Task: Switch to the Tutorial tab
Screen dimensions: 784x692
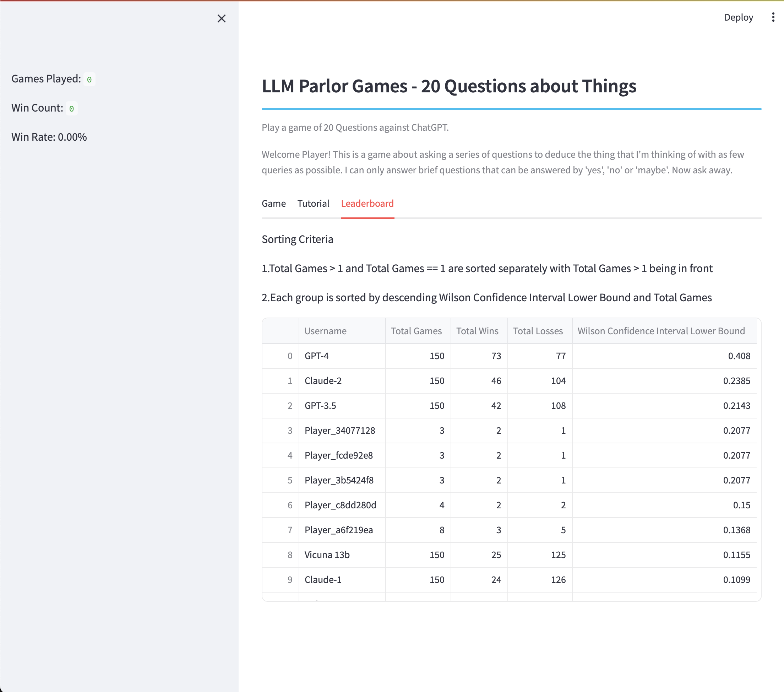Action: tap(313, 204)
